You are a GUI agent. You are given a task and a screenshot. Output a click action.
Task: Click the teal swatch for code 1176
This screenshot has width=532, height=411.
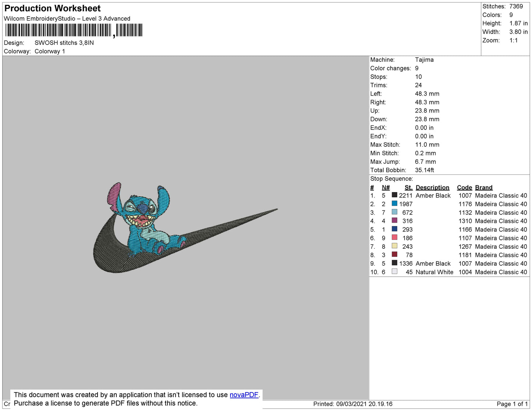[x=394, y=203]
